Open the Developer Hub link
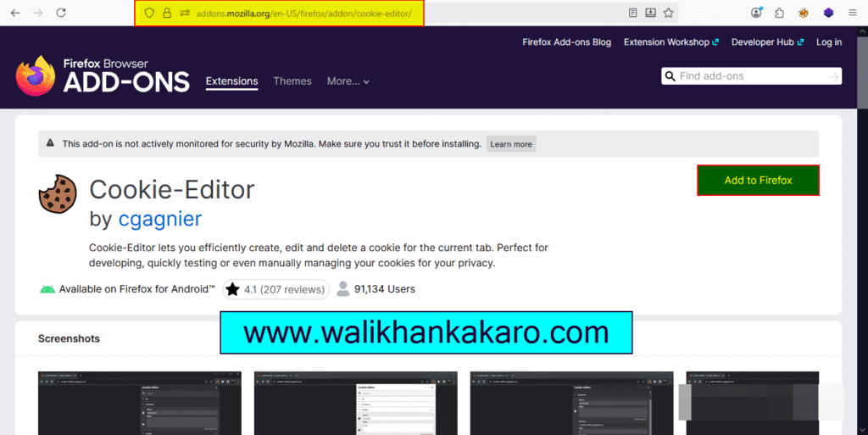The width and height of the screenshot is (868, 435). click(x=767, y=42)
